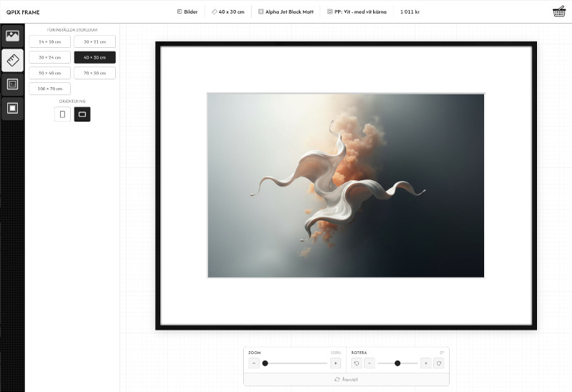Rotate image counter-clockwise with arrow icon
This screenshot has height=392, width=572.
(357, 363)
